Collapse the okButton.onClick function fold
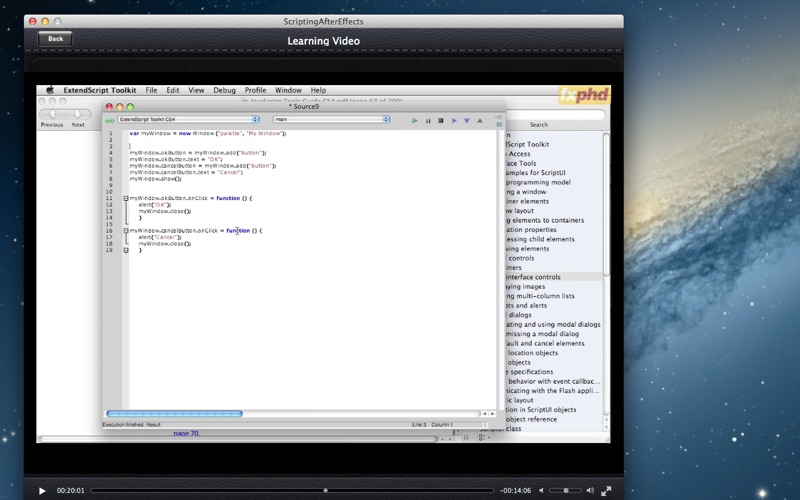This screenshot has width=800, height=500. coord(126,198)
